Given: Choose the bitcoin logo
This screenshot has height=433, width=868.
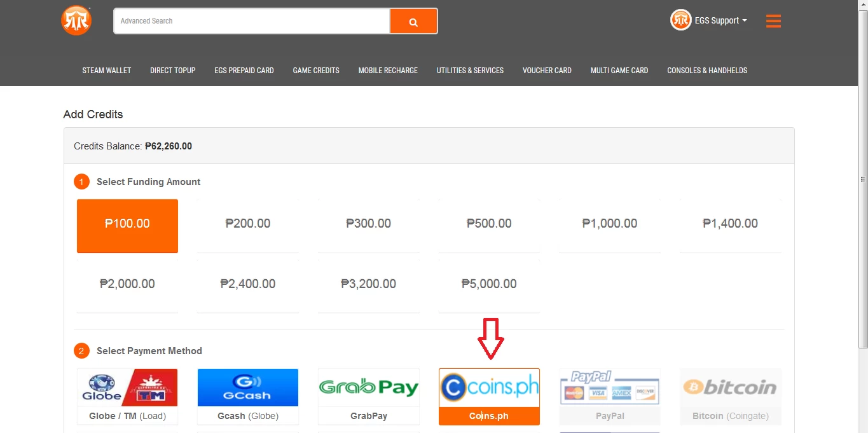Looking at the screenshot, I should point(731,387).
